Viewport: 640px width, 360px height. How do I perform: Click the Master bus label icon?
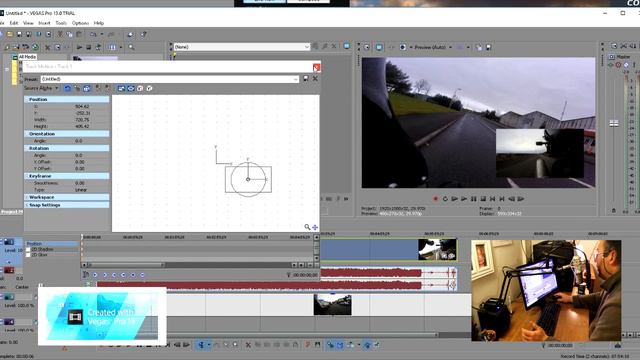[x=612, y=57]
